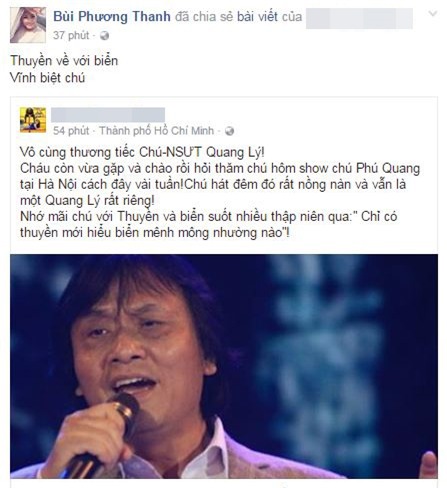This screenshot has height=488, width=447.
Task: Click the 'một Quang Lý rất riêng!' text line
Action: [87, 201]
